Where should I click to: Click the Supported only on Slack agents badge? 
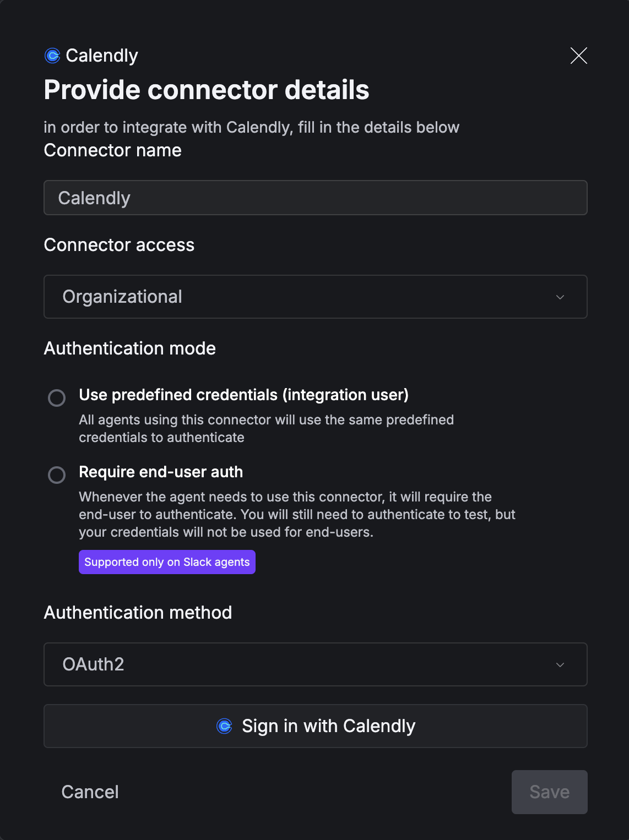[x=167, y=562]
